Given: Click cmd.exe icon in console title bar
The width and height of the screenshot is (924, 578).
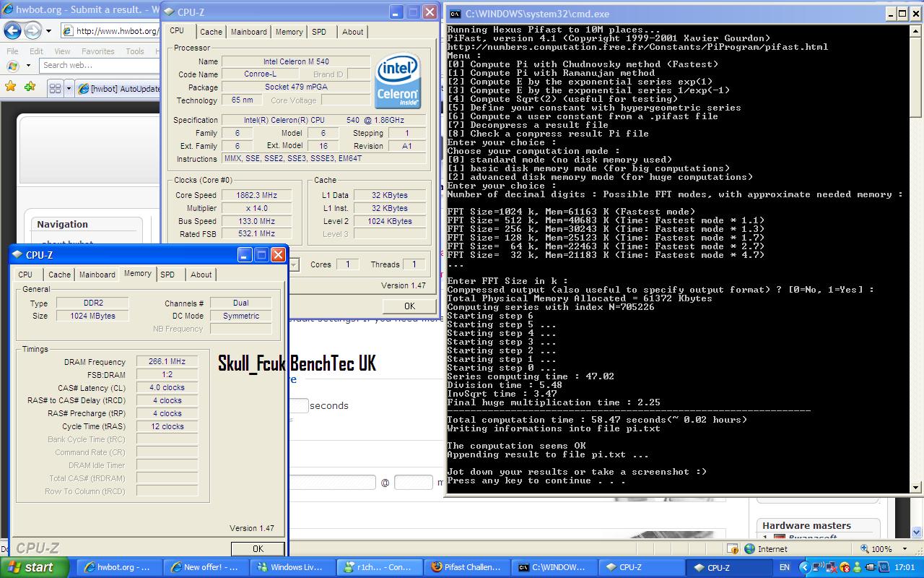Looking at the screenshot, I should pyautogui.click(x=456, y=13).
